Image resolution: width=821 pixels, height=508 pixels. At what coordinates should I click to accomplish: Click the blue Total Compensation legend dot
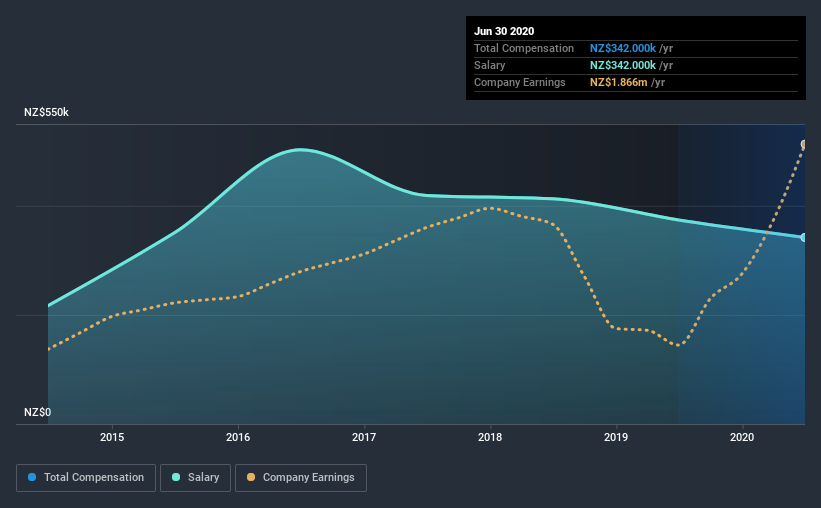tap(32, 477)
